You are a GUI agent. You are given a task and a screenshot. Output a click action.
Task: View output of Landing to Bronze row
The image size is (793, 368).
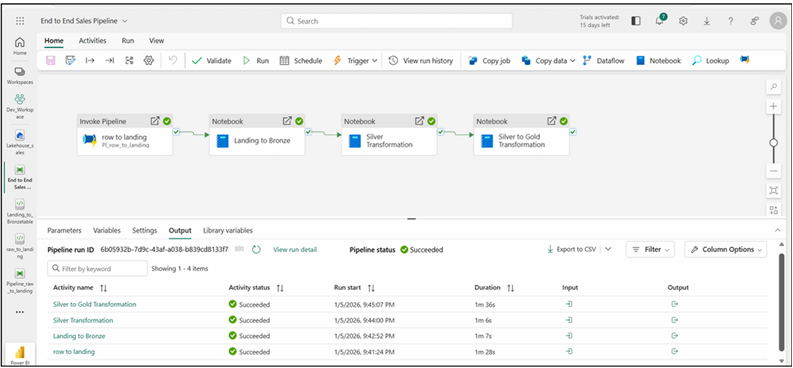point(674,336)
